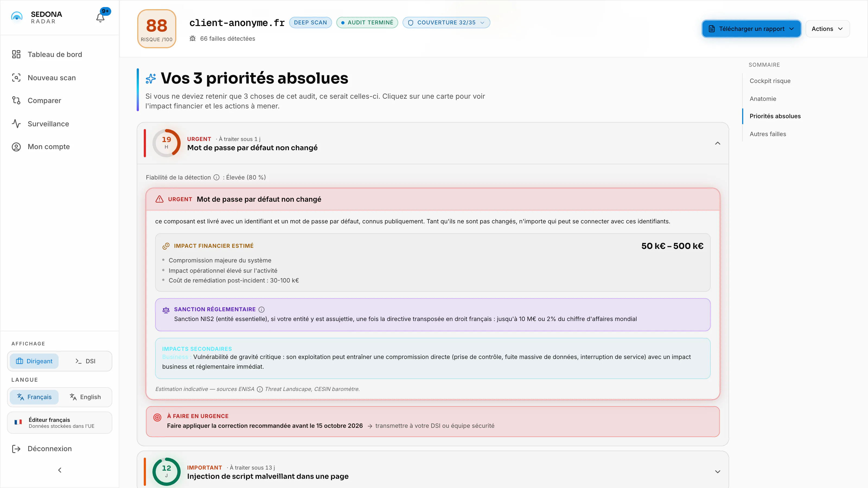
Task: Click the 88 risk score badge
Action: tap(157, 29)
